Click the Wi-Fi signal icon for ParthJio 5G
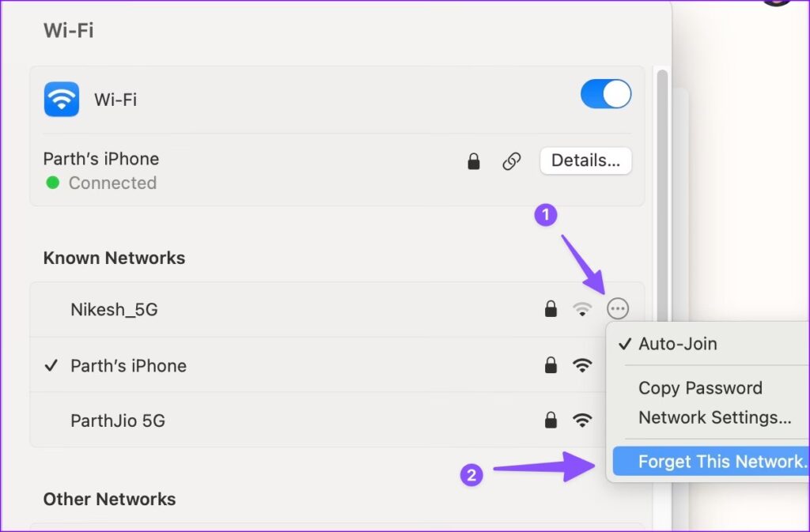Viewport: 810px width, 532px height. [x=582, y=421]
